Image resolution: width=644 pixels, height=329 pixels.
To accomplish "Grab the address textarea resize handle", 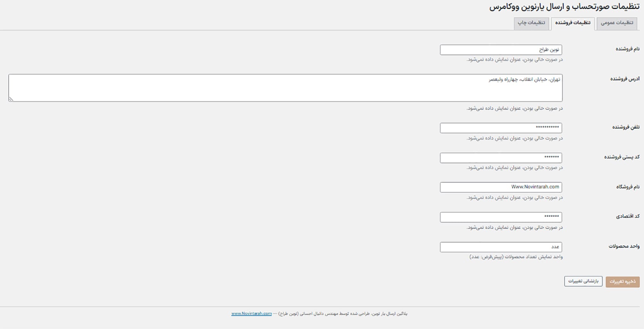I will coord(11,99).
